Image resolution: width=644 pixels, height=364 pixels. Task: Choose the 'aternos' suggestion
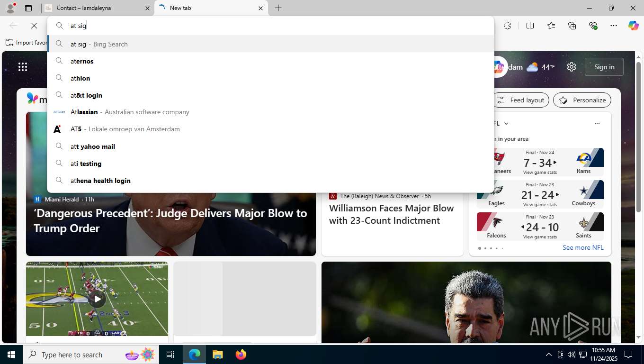[270, 61]
